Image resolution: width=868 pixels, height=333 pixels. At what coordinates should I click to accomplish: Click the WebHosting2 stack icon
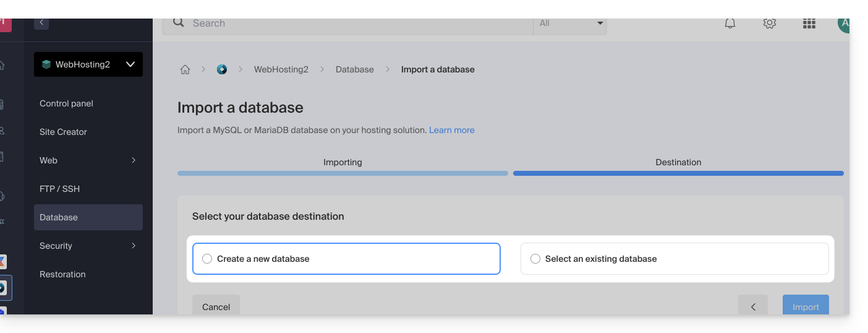point(46,64)
